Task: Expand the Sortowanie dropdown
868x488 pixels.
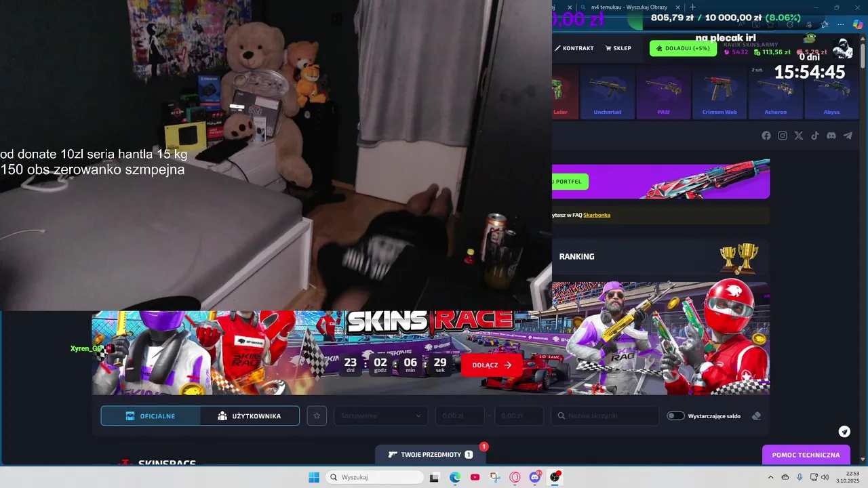Action: click(381, 415)
